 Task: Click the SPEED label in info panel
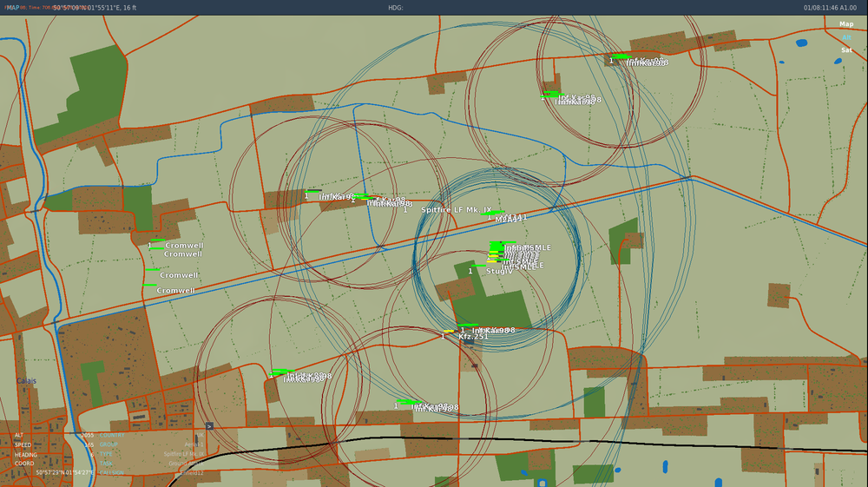tap(23, 445)
